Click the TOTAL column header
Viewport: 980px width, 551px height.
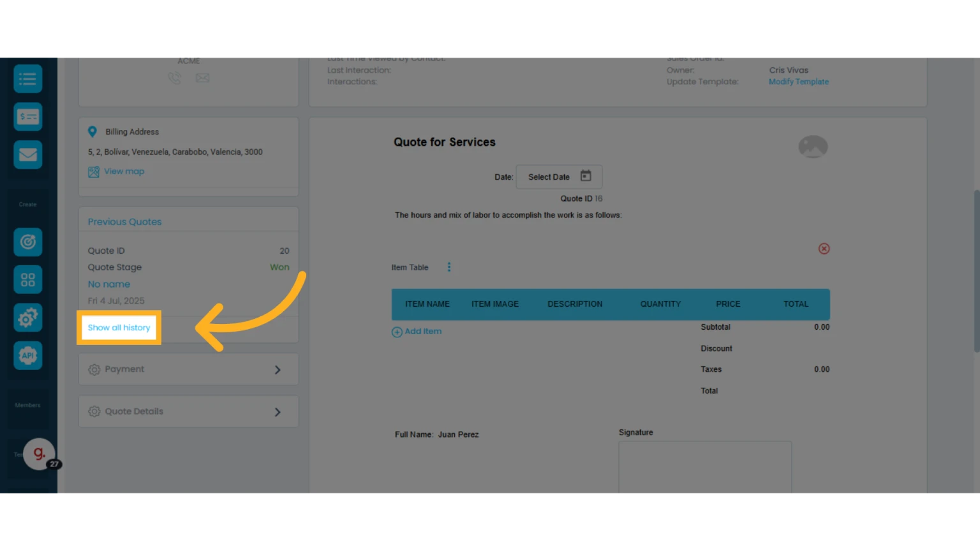click(x=796, y=304)
